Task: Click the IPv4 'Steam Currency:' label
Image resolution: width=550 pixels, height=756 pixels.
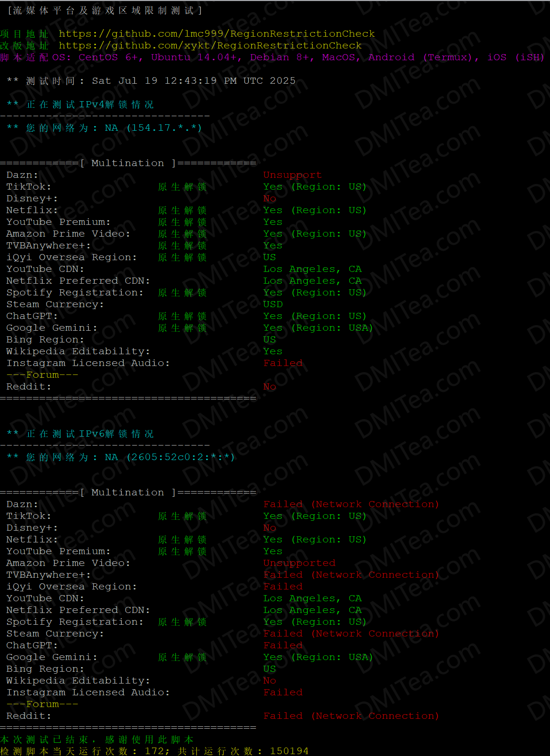Action: 55,304
